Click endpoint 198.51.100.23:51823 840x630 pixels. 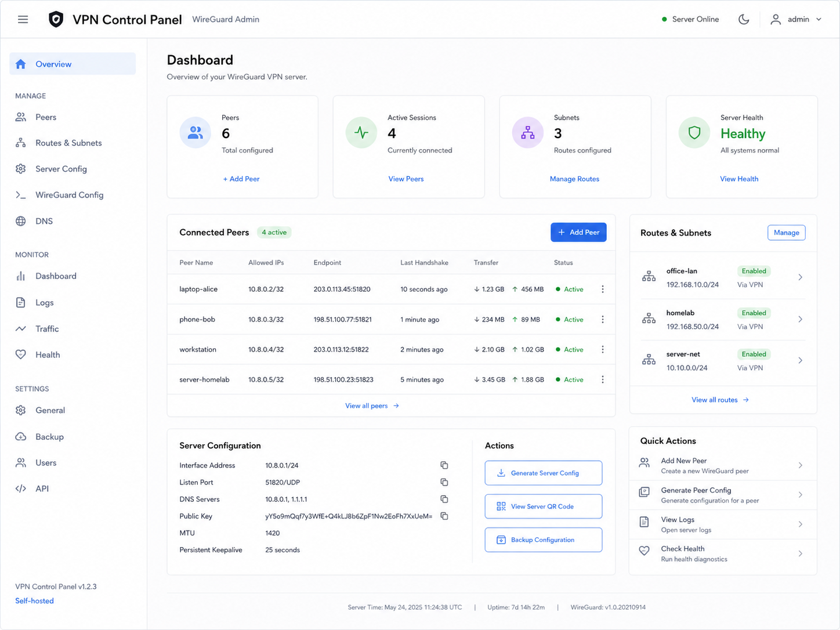point(343,379)
